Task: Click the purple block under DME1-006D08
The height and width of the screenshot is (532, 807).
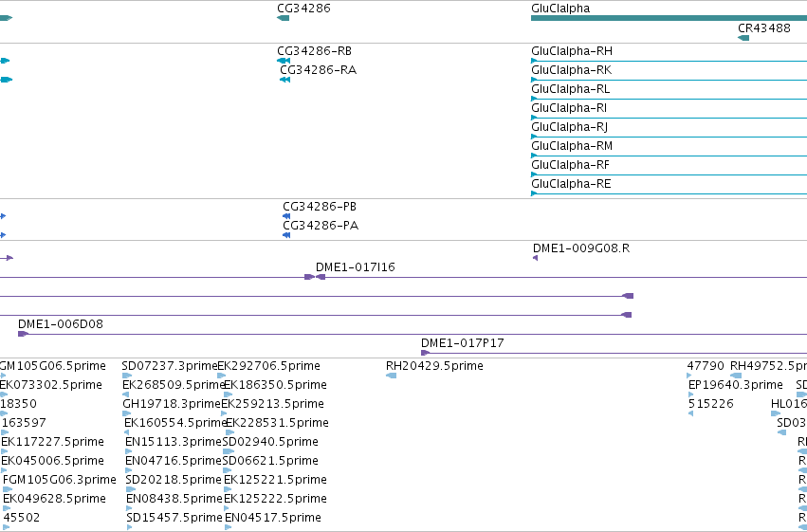Action: pos(23,334)
